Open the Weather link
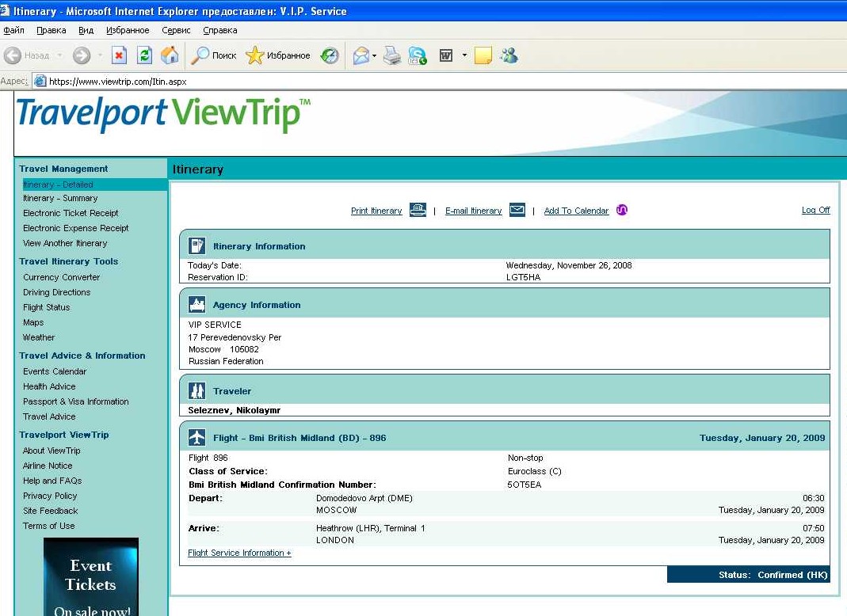 click(x=39, y=338)
